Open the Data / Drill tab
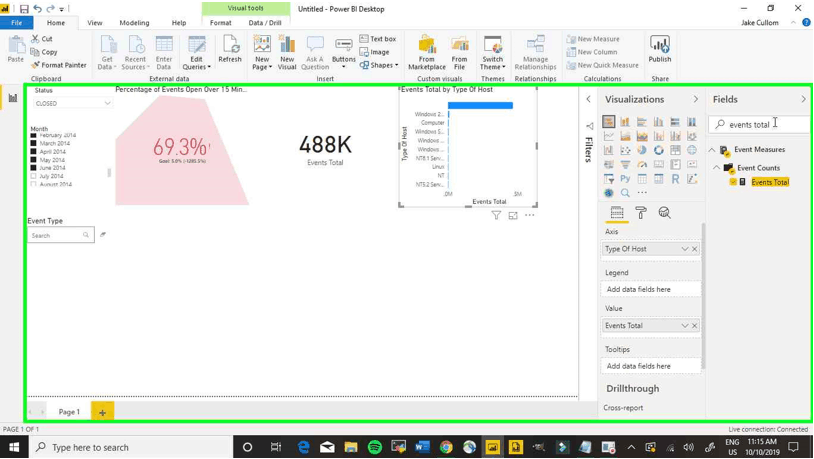This screenshot has height=459, width=814. (265, 23)
